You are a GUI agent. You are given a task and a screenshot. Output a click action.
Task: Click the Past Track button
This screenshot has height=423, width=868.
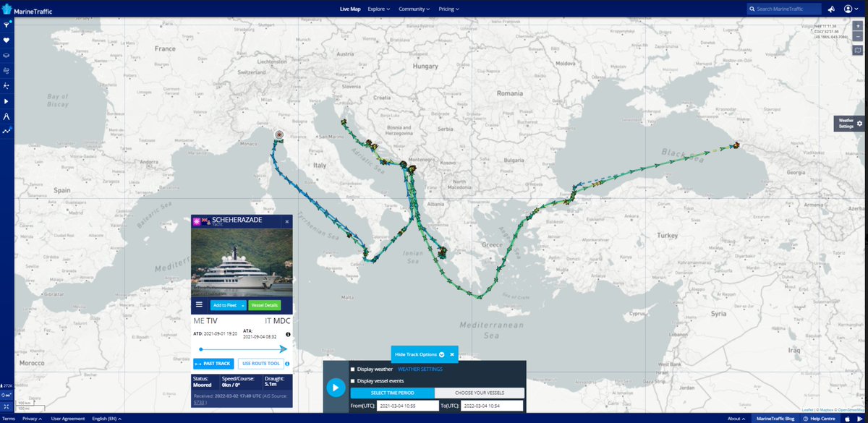[x=213, y=364]
